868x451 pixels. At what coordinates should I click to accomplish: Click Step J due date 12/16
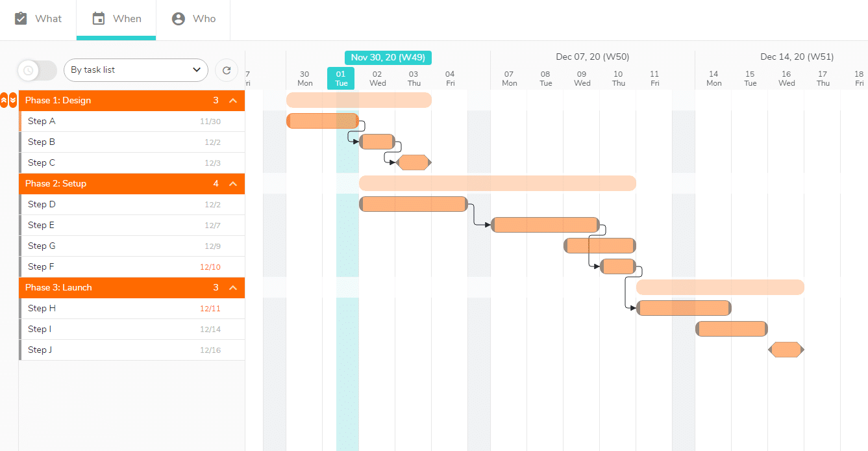click(x=210, y=350)
